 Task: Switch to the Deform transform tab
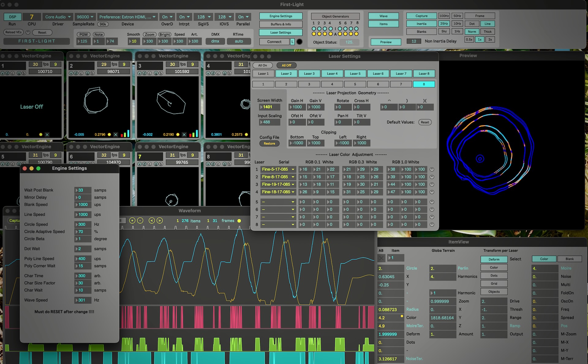tap(494, 259)
